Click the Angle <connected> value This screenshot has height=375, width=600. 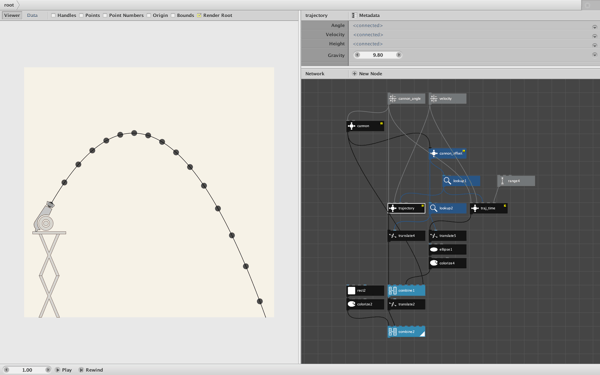[x=368, y=26]
